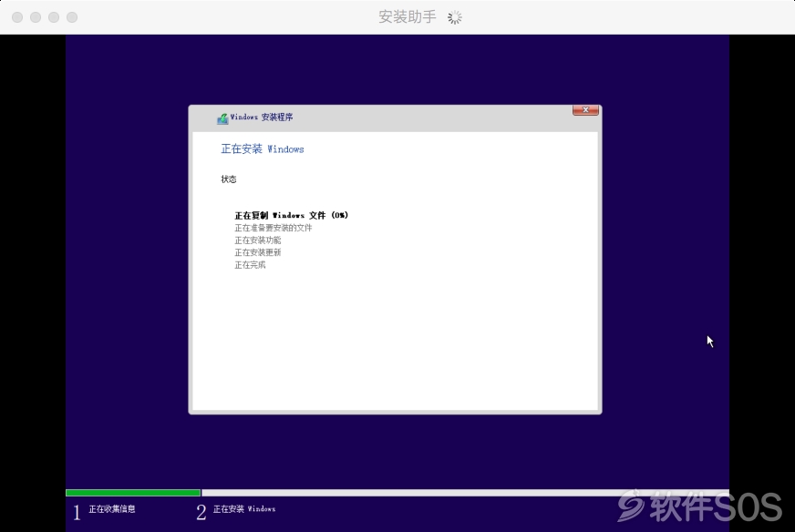The width and height of the screenshot is (795, 532).
Task: Click step 1 正在收集信息 label
Action: tap(112, 508)
